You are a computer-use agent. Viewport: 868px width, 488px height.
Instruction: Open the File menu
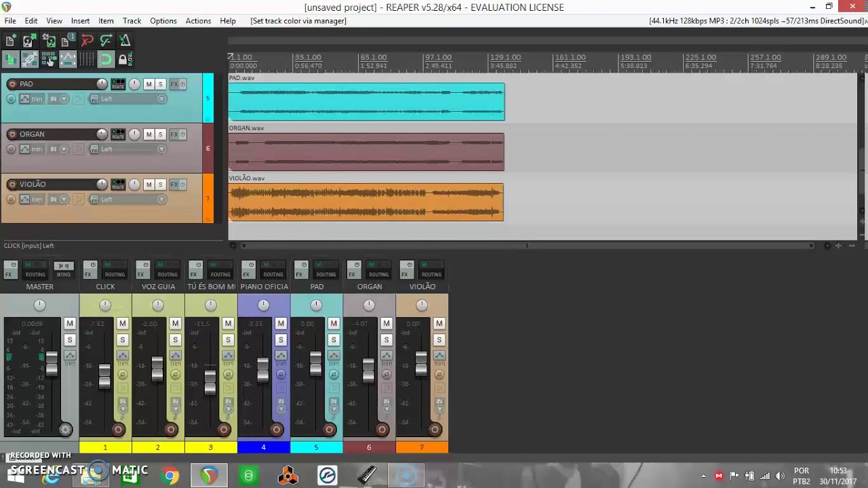click(10, 21)
